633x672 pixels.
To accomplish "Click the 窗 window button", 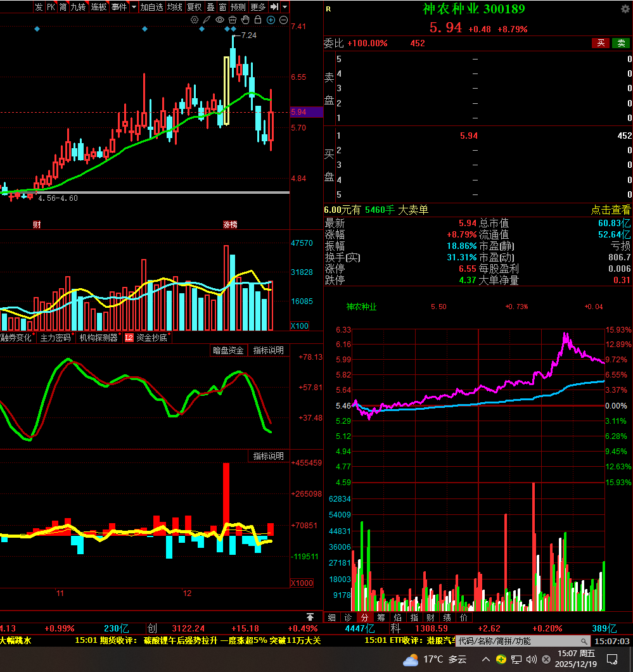I will 222,7.
